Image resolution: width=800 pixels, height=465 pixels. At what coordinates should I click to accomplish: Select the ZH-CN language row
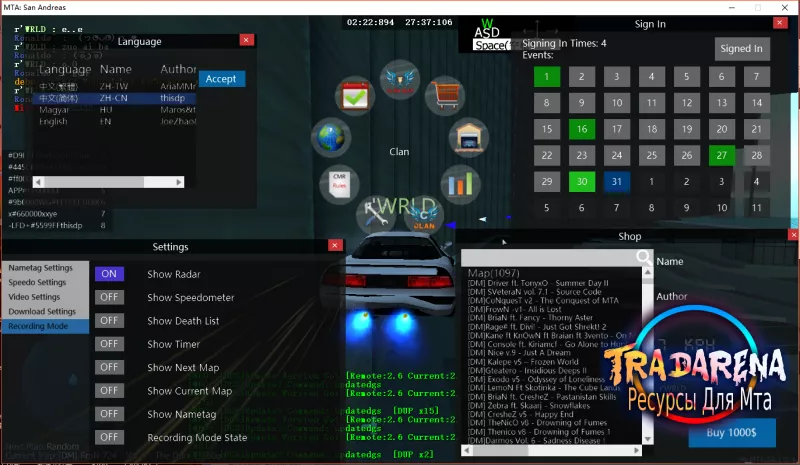coord(115,98)
